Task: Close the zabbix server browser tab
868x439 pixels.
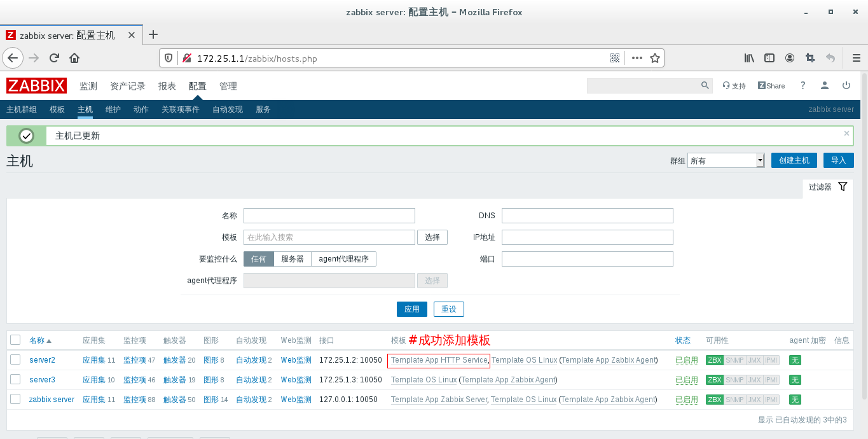Action: tap(132, 35)
